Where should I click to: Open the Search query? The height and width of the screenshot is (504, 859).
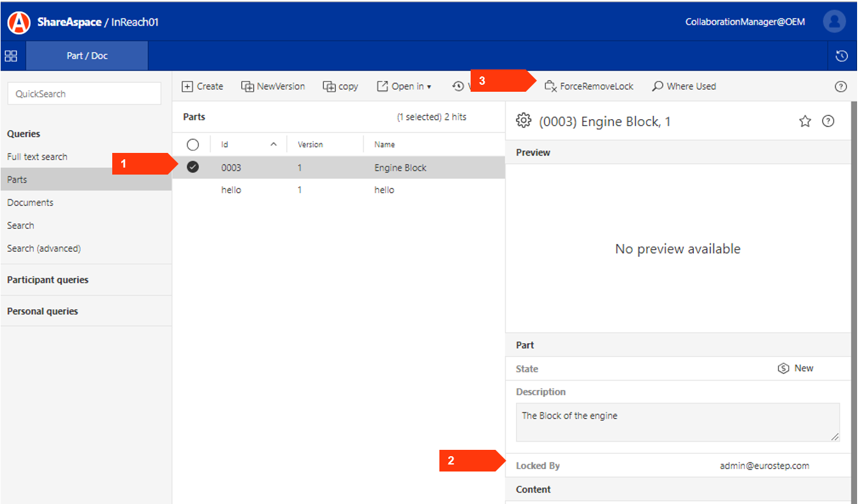[x=20, y=226]
